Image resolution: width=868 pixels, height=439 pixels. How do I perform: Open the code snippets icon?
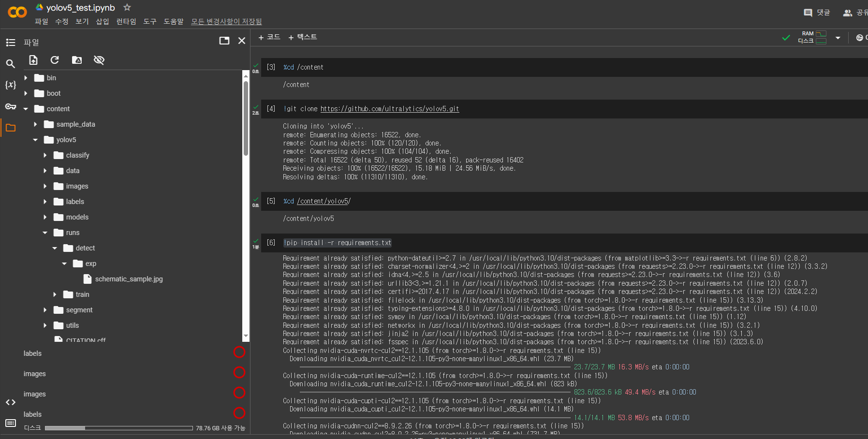tap(11, 402)
